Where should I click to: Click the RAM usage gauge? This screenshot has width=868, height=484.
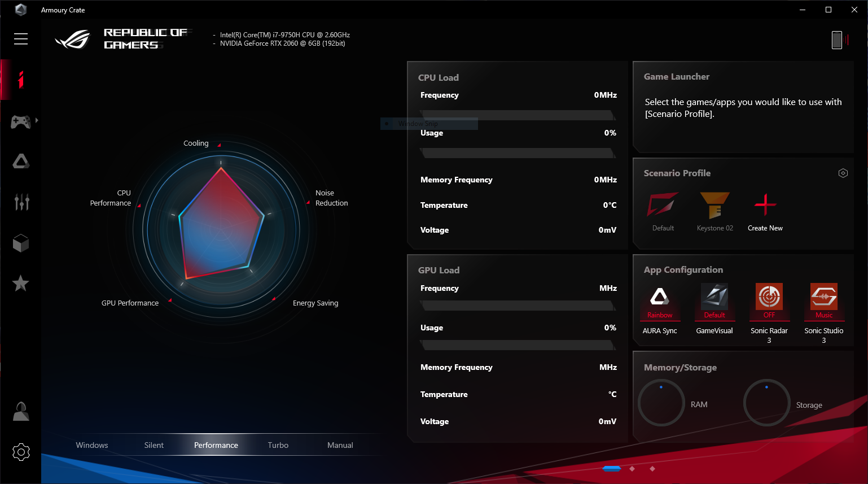[x=661, y=403]
